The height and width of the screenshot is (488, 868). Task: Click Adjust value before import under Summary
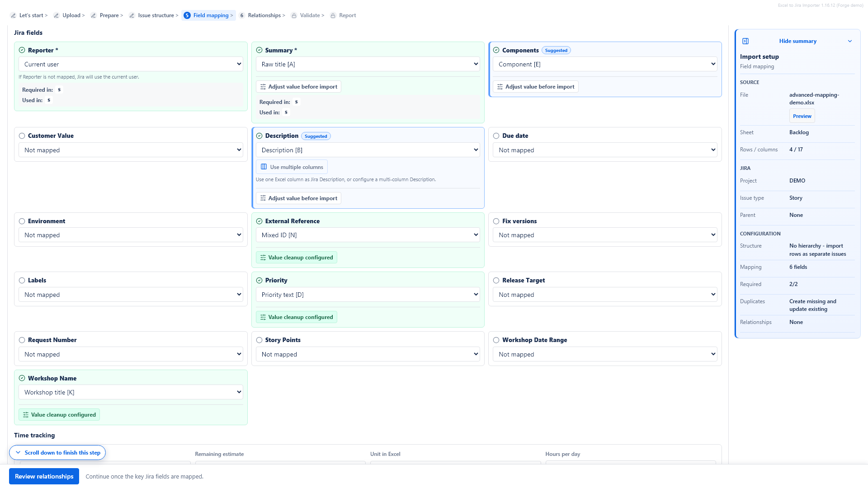[x=298, y=87]
